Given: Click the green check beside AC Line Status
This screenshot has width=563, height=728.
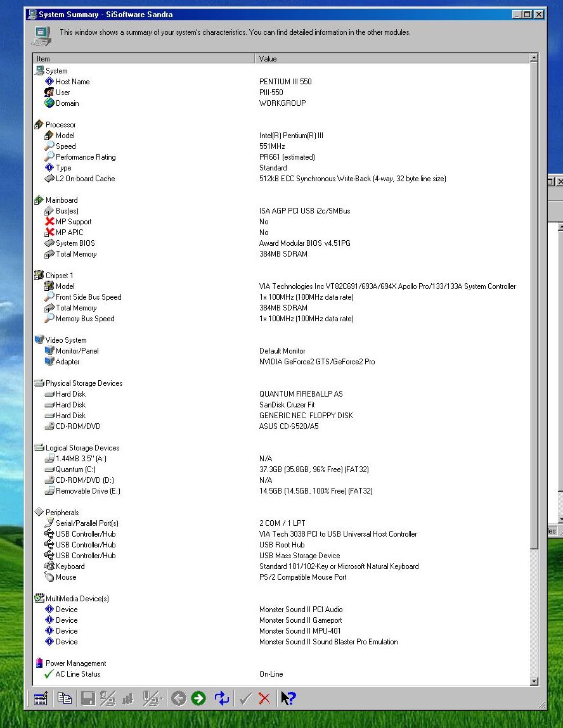Looking at the screenshot, I should [49, 674].
